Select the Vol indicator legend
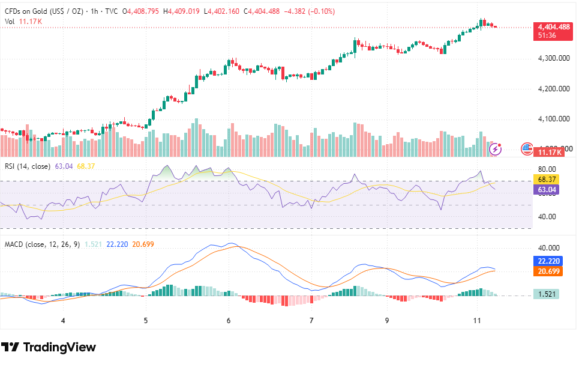This screenshot has width=588, height=379. pos(23,22)
